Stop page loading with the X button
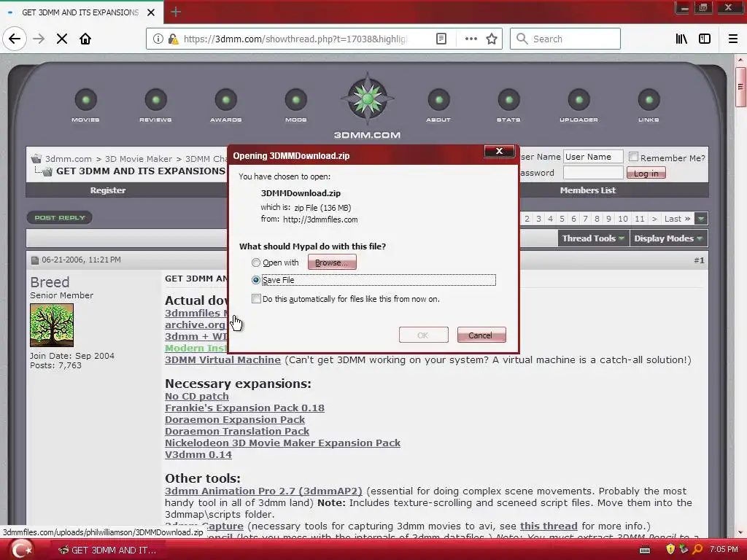 (x=62, y=39)
